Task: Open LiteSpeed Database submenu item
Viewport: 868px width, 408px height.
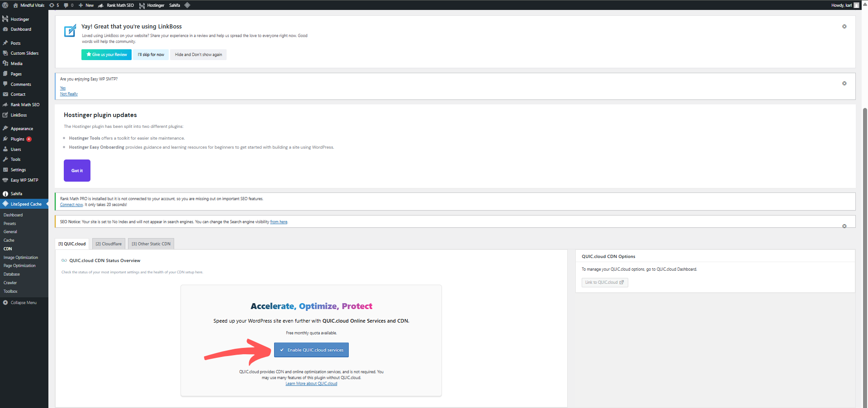Action: [12, 274]
